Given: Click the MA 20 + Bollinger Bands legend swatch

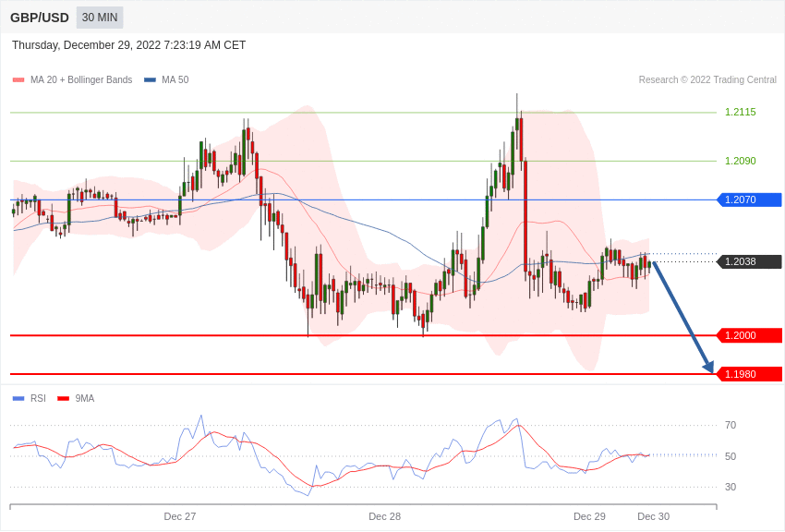Looking at the screenshot, I should click(18, 79).
